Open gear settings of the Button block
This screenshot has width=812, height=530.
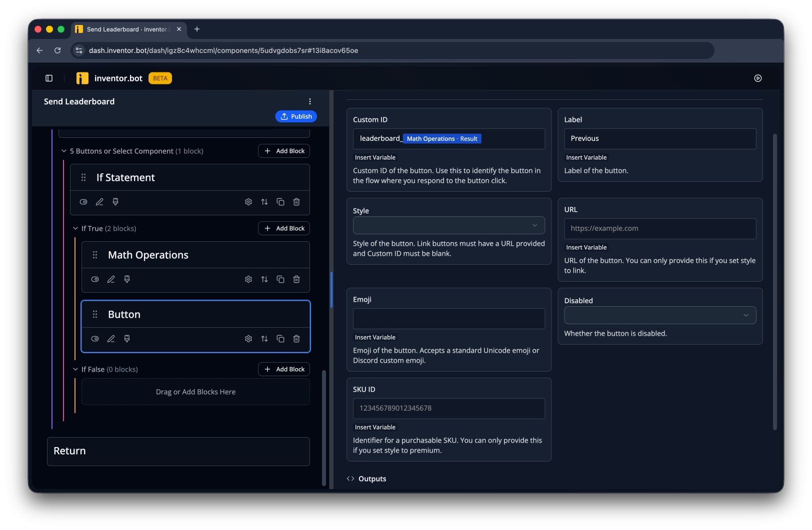point(248,339)
